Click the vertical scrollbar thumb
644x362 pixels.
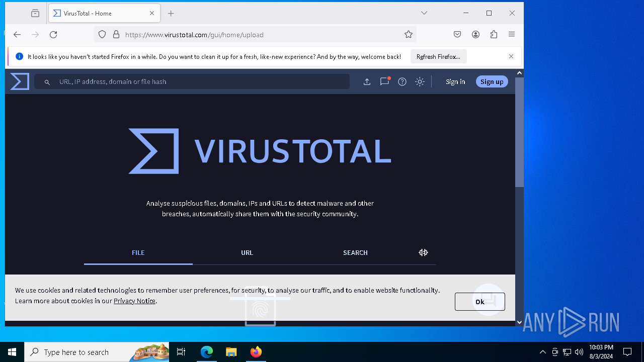coord(519,132)
